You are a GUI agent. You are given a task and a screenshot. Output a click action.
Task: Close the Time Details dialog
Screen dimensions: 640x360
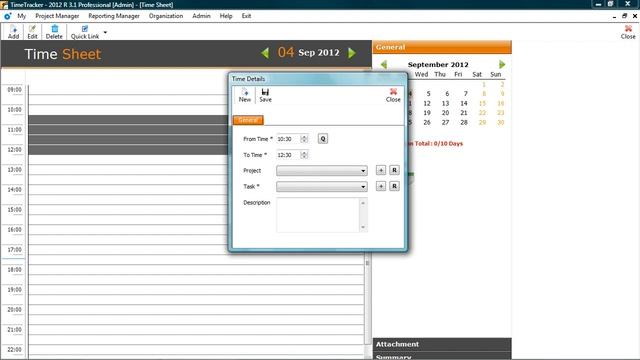[x=393, y=95]
